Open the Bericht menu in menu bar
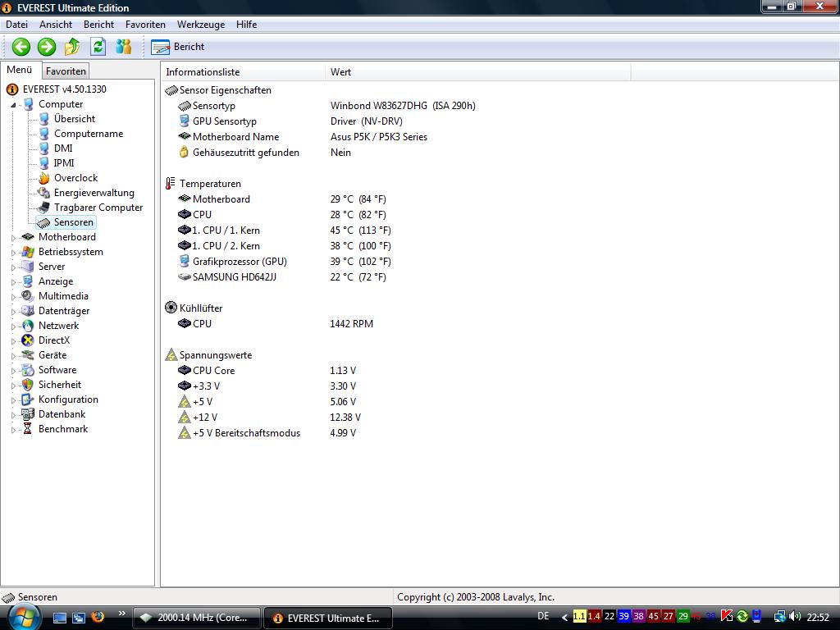This screenshot has height=630, width=840. [98, 25]
